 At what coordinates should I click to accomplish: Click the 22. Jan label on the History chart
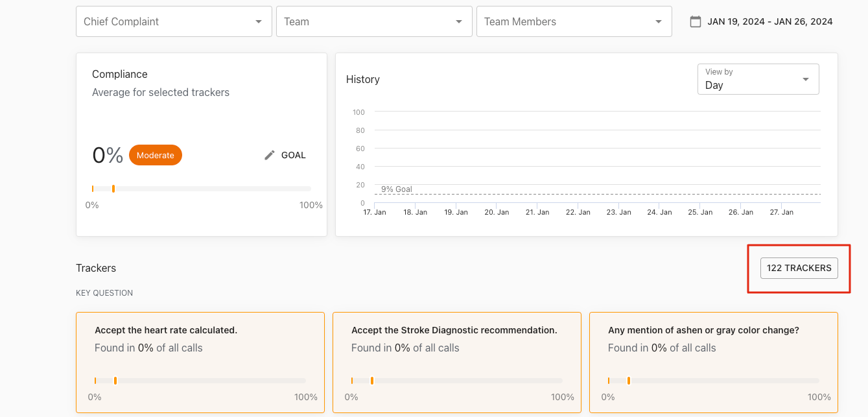(x=578, y=212)
